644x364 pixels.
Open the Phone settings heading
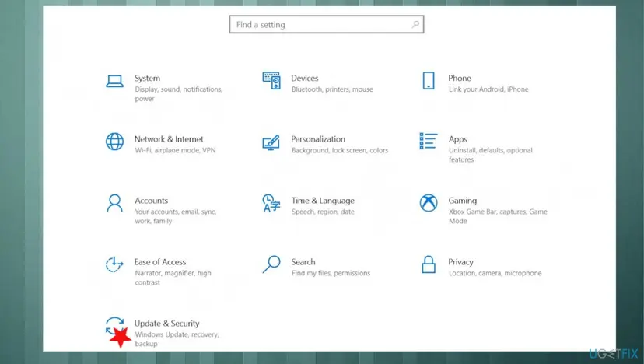point(459,78)
